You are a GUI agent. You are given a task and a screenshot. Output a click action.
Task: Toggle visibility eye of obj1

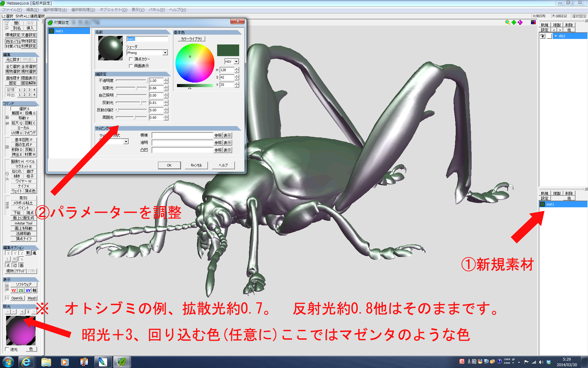[542, 36]
